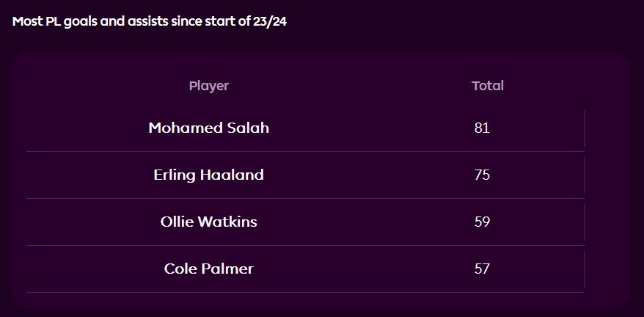Click the vertical separator right of 59
644x317 pixels.
coord(584,222)
